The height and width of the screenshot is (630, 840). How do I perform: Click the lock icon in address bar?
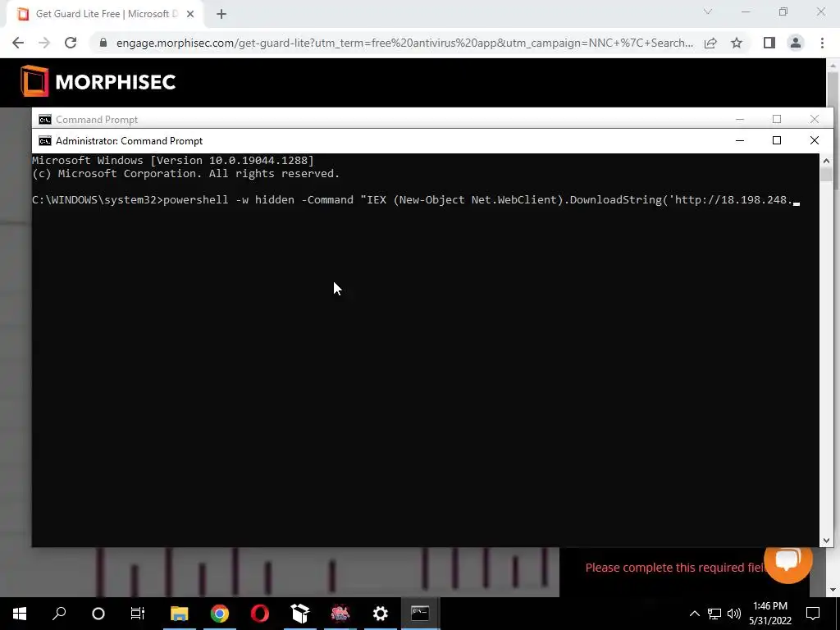tap(103, 43)
